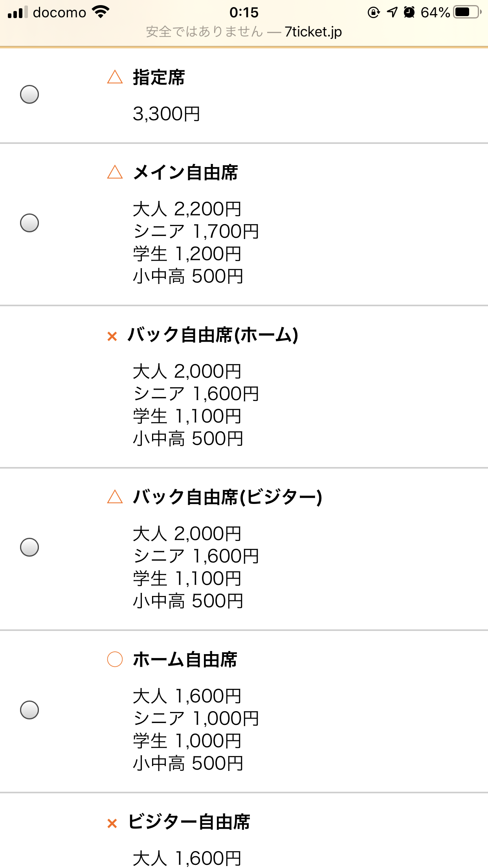The height and width of the screenshot is (868, 488).
Task: Tap the メイン自由席 heading text
Action: [185, 172]
